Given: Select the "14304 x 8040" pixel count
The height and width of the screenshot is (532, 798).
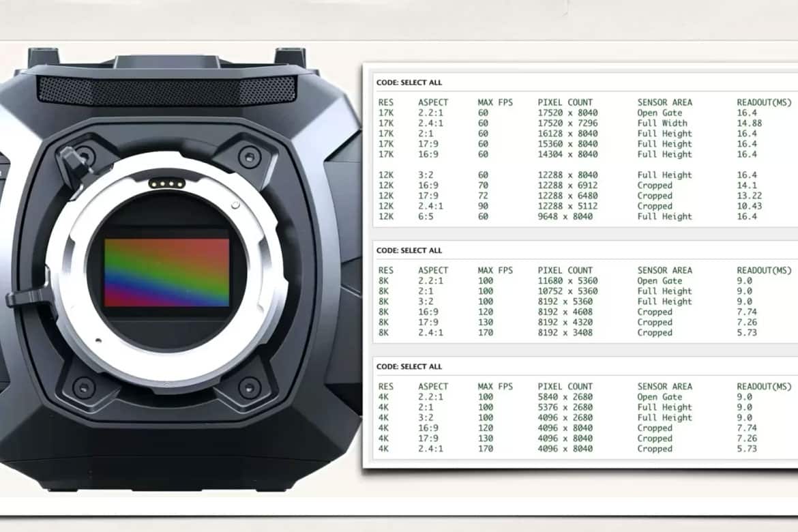Looking at the screenshot, I should [x=567, y=154].
